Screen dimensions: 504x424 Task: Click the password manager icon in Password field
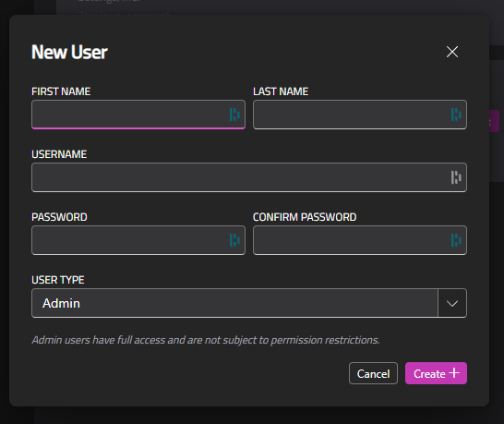234,240
